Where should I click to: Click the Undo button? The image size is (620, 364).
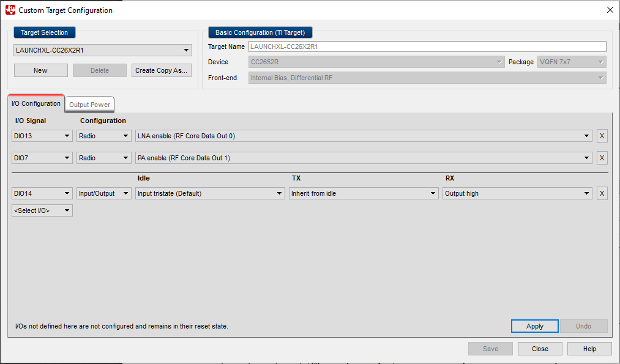(x=584, y=326)
